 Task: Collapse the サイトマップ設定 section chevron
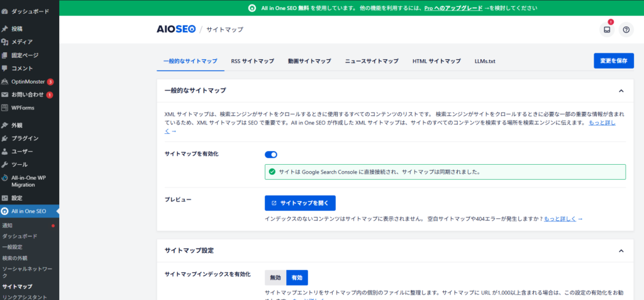pos(621,251)
